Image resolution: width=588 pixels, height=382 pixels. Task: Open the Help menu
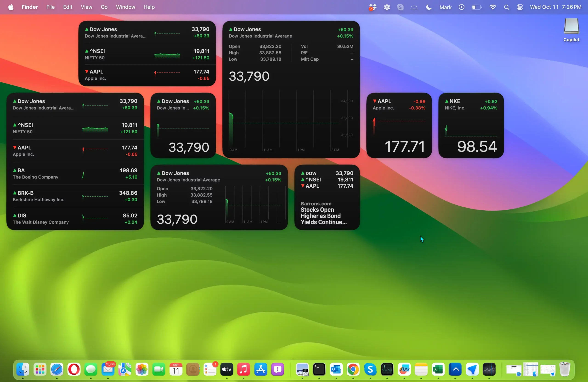(x=149, y=7)
